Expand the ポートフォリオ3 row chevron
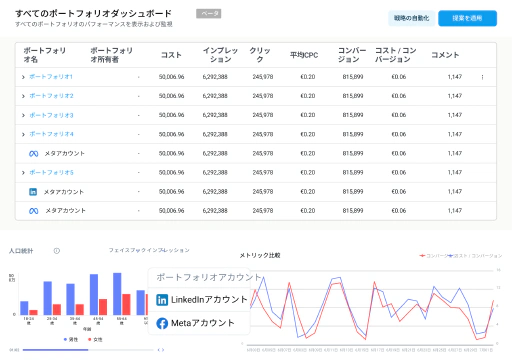Screen dimensions: 512x361 (x=23, y=115)
